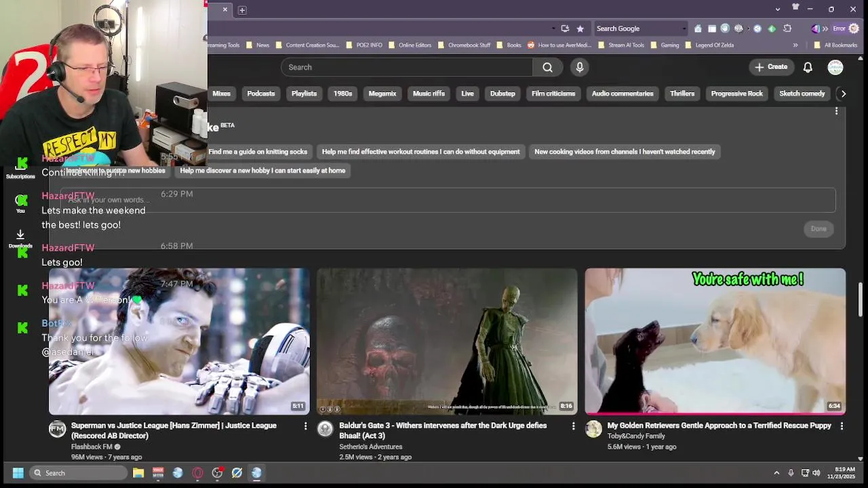Click the Setherio's Adventures channel avatar
Screen dimensions: 868x488
325,429
